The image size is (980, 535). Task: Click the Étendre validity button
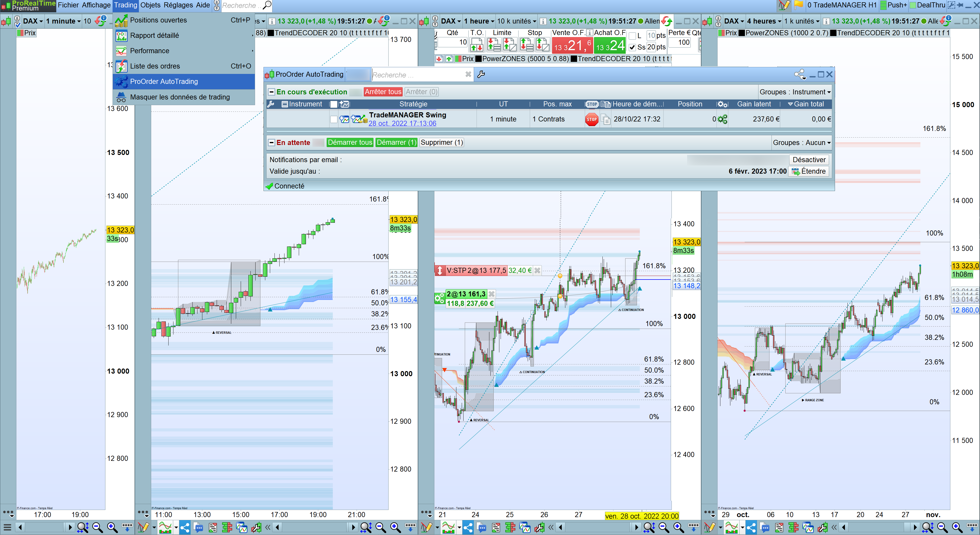click(809, 172)
